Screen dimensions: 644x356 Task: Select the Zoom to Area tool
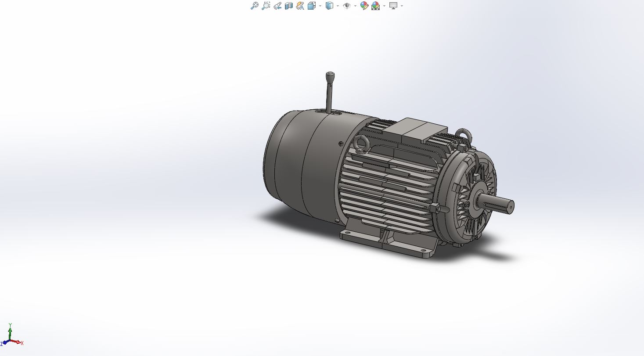click(266, 6)
